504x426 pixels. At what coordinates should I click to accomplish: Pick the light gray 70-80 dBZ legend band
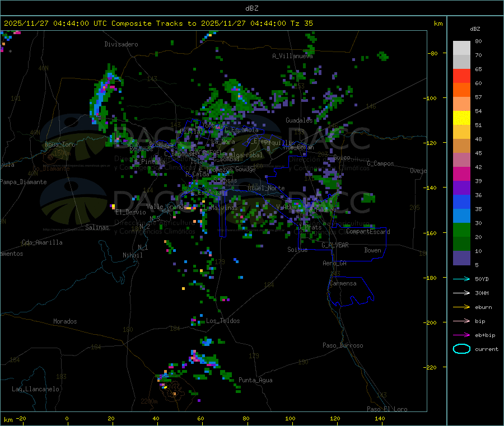pos(461,48)
